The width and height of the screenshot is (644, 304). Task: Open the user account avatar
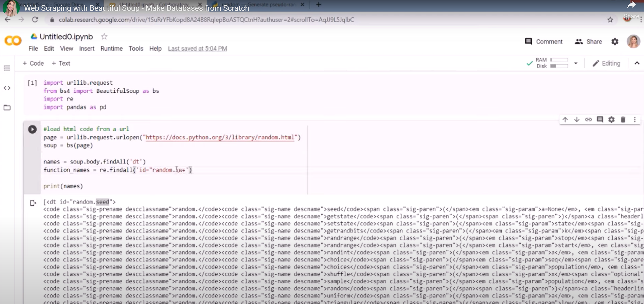point(633,41)
